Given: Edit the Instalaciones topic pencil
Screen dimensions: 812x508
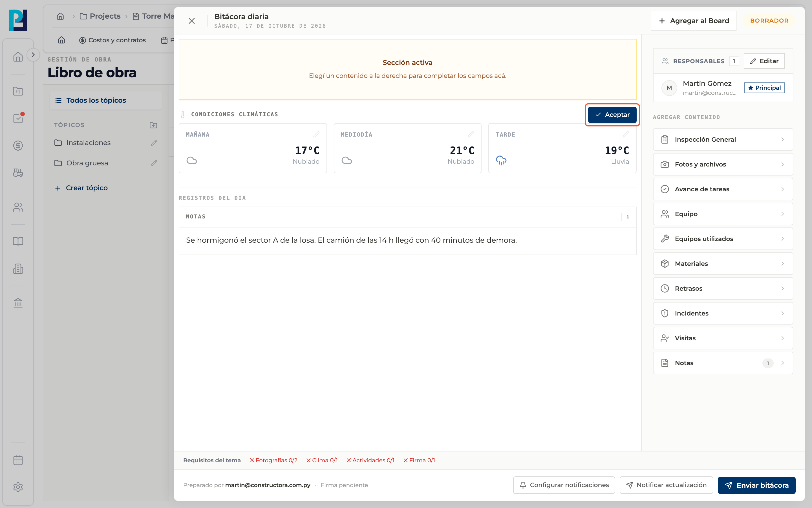Looking at the screenshot, I should coord(154,143).
